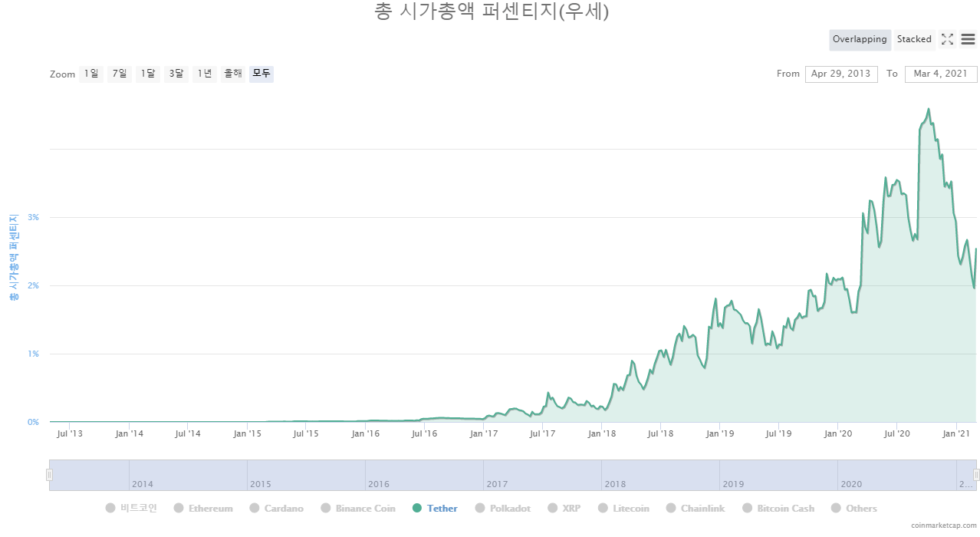Click the To date field
Screen dimensions: 980x537
[941, 74]
